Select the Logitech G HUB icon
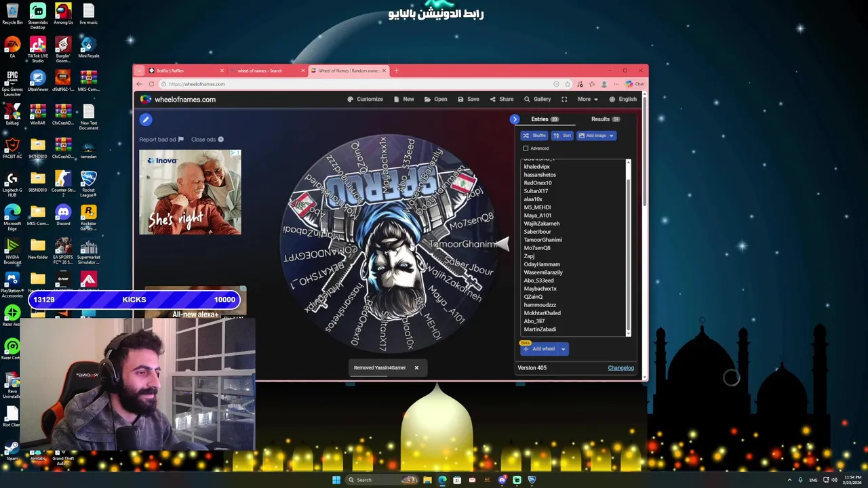 (12, 183)
